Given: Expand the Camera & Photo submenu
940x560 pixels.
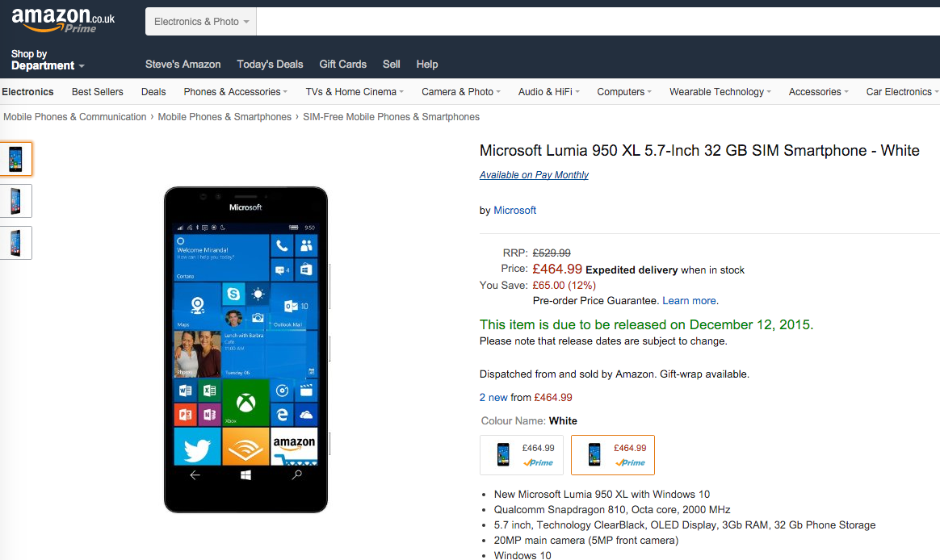Looking at the screenshot, I should 460,92.
